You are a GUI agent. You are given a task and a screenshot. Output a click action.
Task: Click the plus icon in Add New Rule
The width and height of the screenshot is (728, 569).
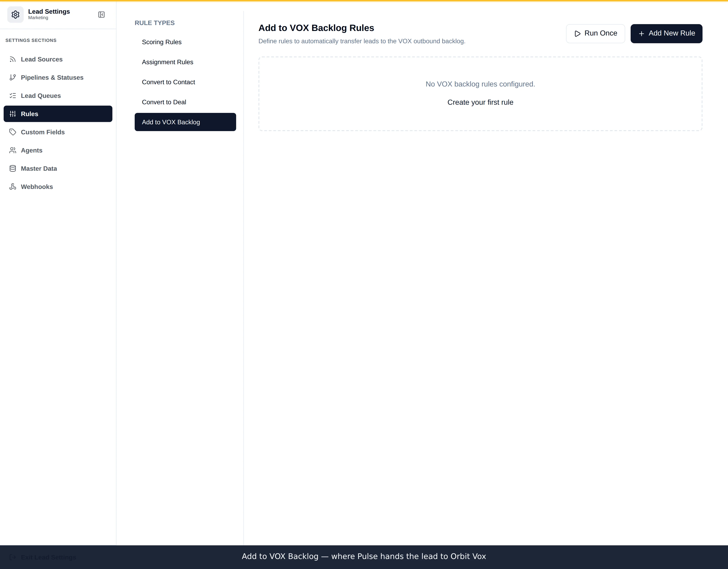pyautogui.click(x=641, y=34)
